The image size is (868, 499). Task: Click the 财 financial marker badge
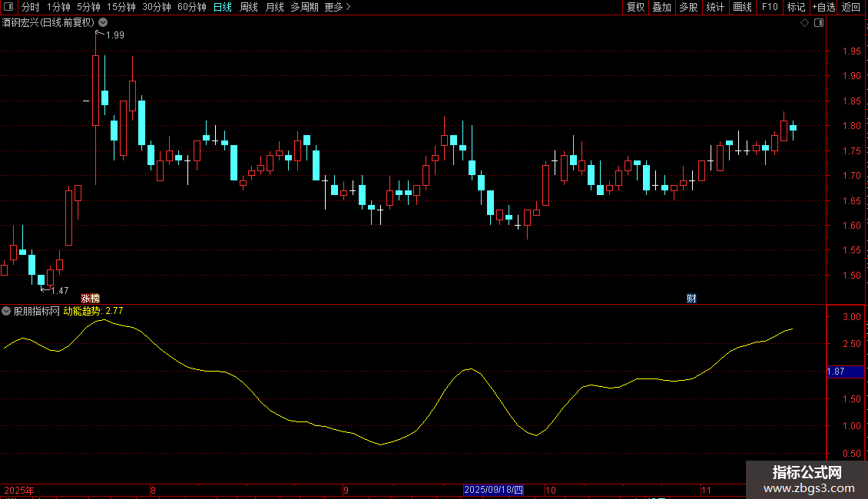click(691, 299)
